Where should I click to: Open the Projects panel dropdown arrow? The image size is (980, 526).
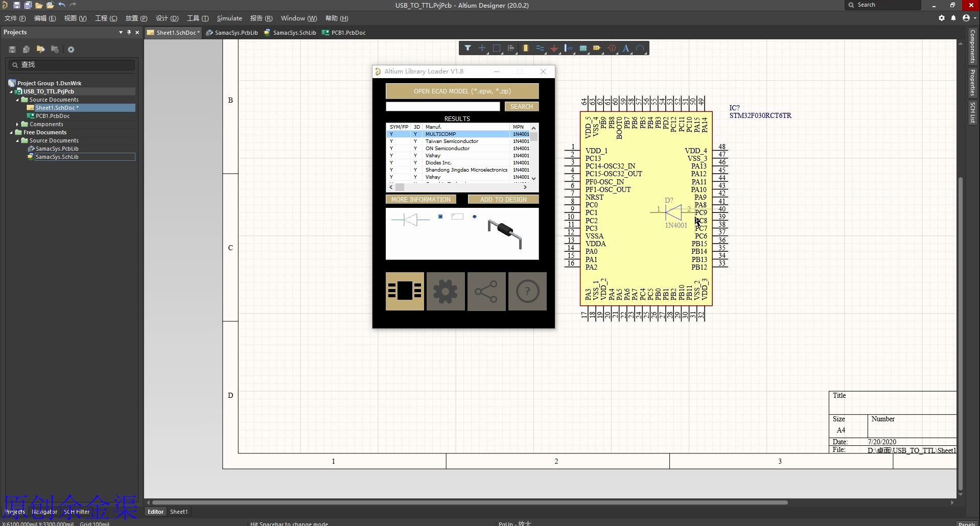[x=121, y=32]
